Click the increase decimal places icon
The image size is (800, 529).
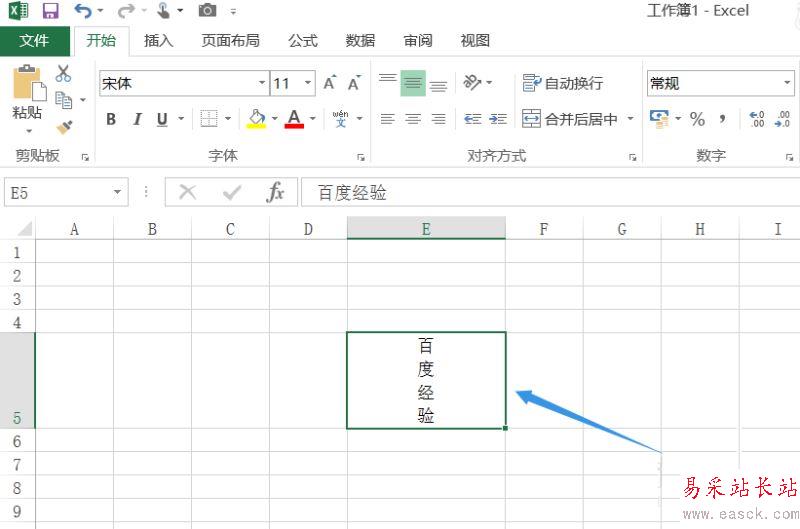tap(757, 119)
